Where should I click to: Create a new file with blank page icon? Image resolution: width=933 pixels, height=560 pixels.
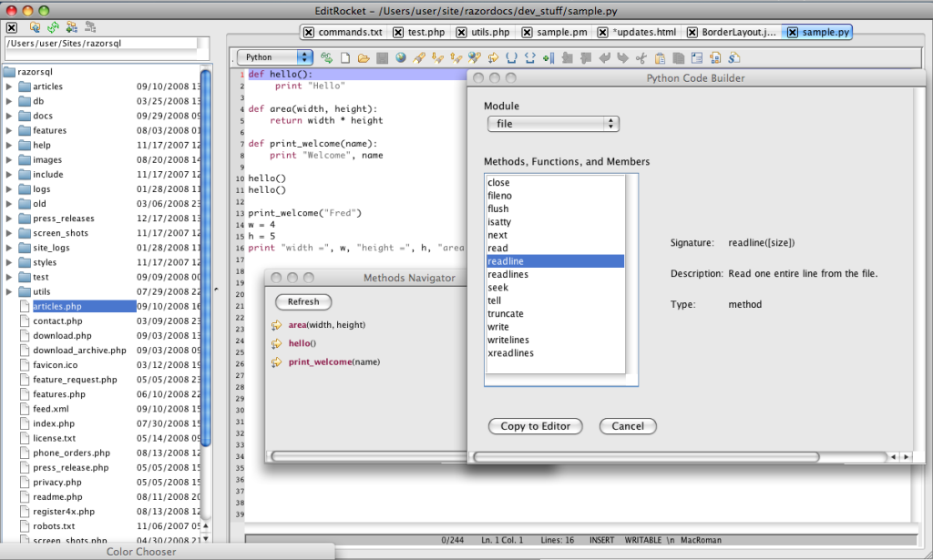(x=345, y=57)
